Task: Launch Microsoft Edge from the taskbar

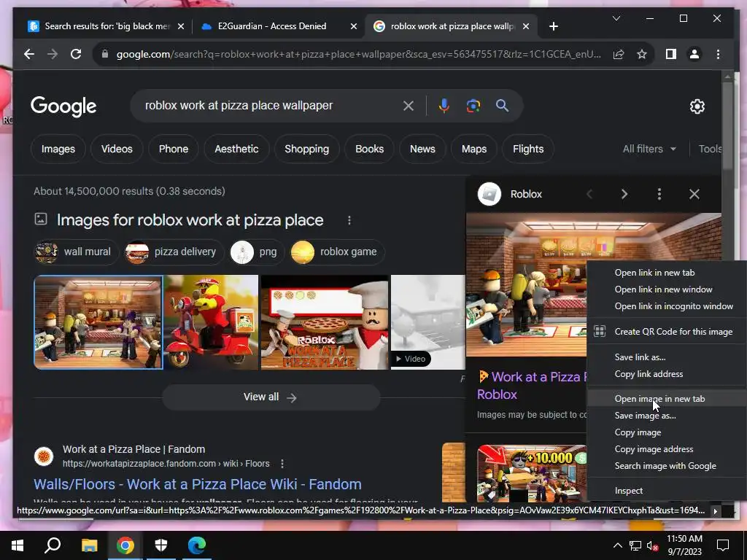Action: click(x=197, y=545)
